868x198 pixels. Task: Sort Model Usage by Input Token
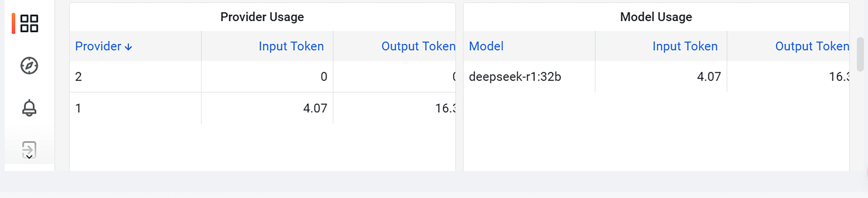click(685, 46)
